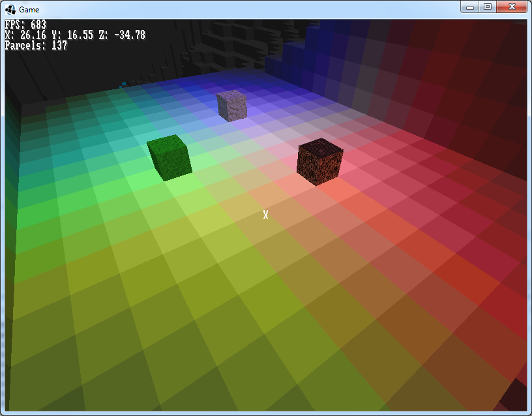Click the Z: -34.78 coordinate readout
This screenshot has height=416, width=532.
[x=122, y=35]
